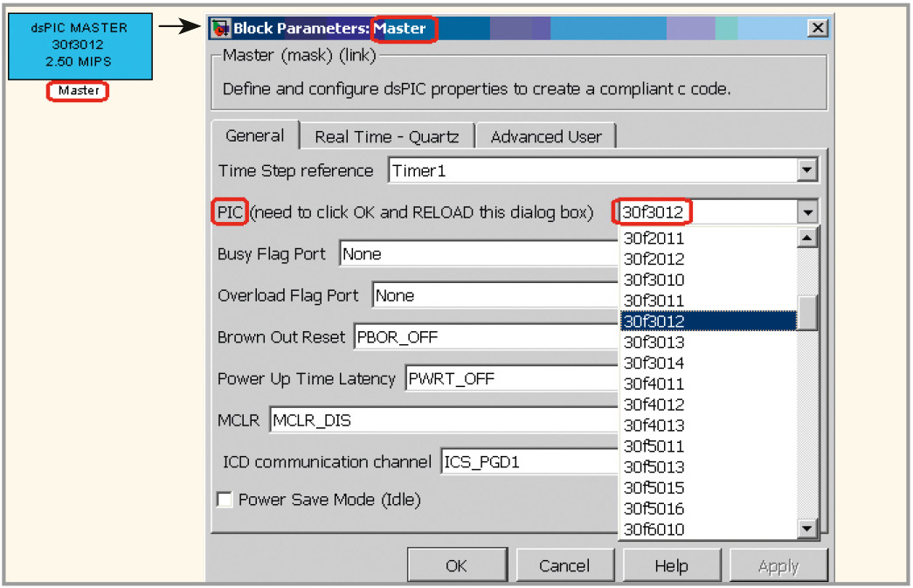Switch to the Real Time - Quartz tab
Viewport: 913px width, 588px height.
tap(386, 137)
